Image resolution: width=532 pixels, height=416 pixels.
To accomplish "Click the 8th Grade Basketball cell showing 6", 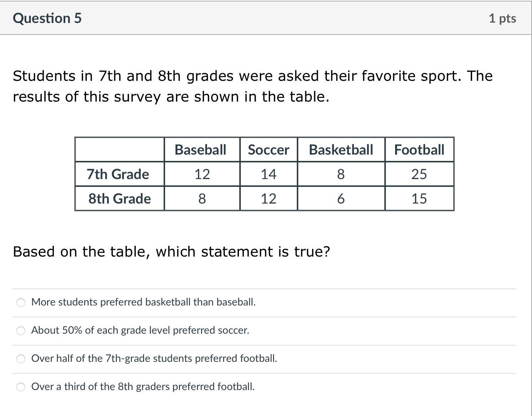I will (341, 199).
